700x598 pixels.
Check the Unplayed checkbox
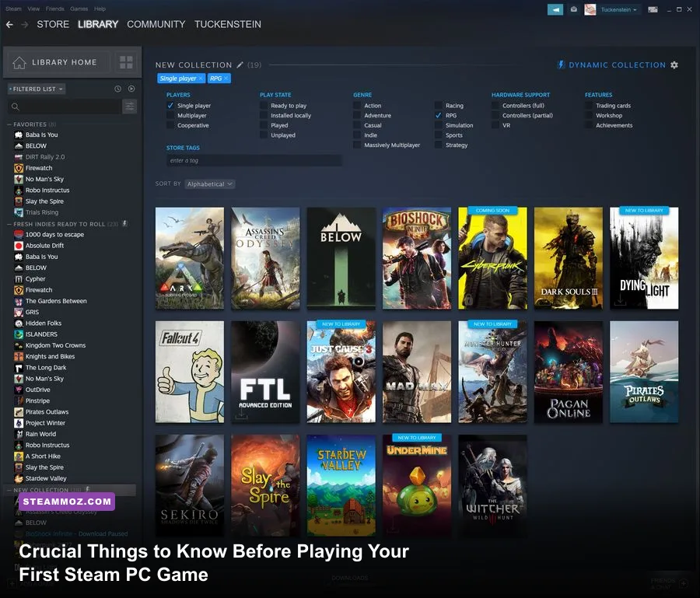264,135
